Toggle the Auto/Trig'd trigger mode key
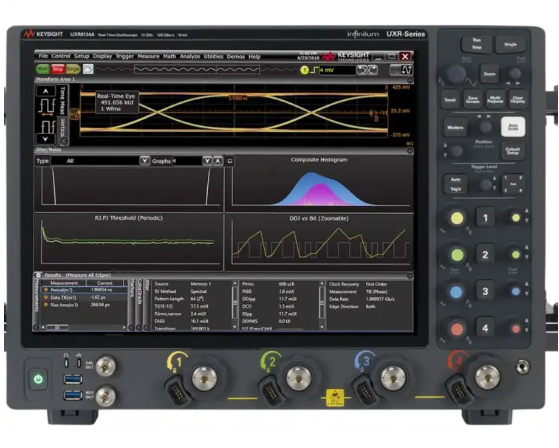This screenshot has height=448, width=559. tap(455, 184)
